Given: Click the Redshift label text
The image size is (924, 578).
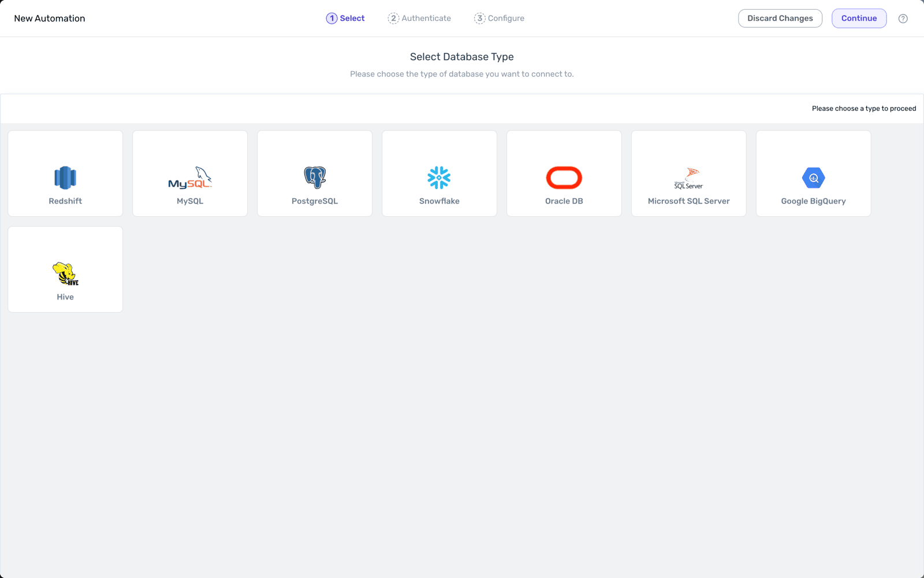Looking at the screenshot, I should click(65, 201).
